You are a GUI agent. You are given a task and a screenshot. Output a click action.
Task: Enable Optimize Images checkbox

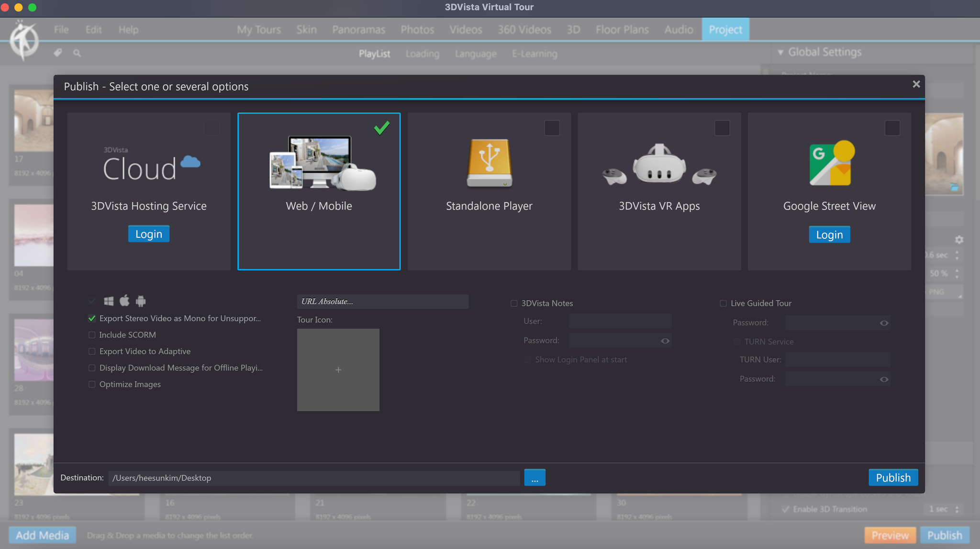coord(92,384)
